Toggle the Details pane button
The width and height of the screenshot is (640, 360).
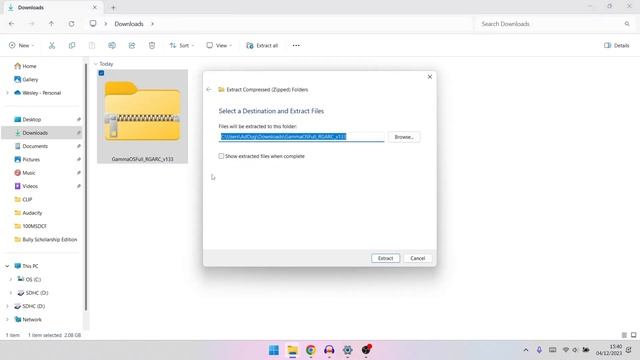617,45
